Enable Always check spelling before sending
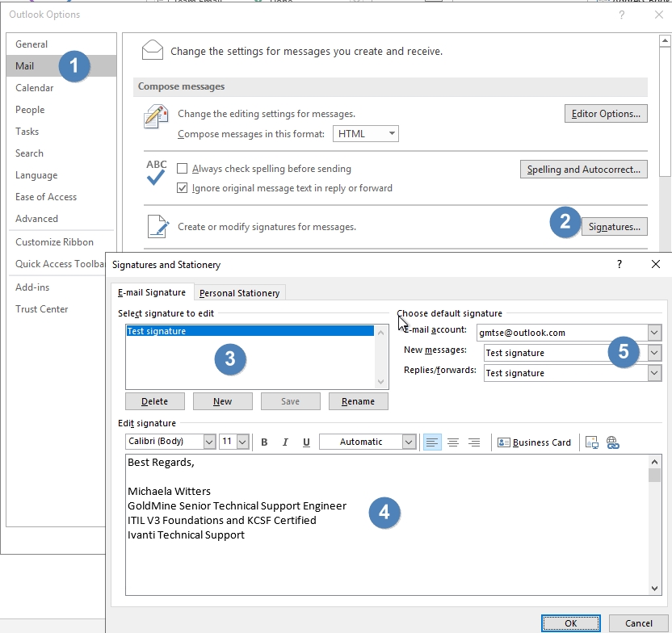Viewport: 672px width, 633px height. (183, 169)
